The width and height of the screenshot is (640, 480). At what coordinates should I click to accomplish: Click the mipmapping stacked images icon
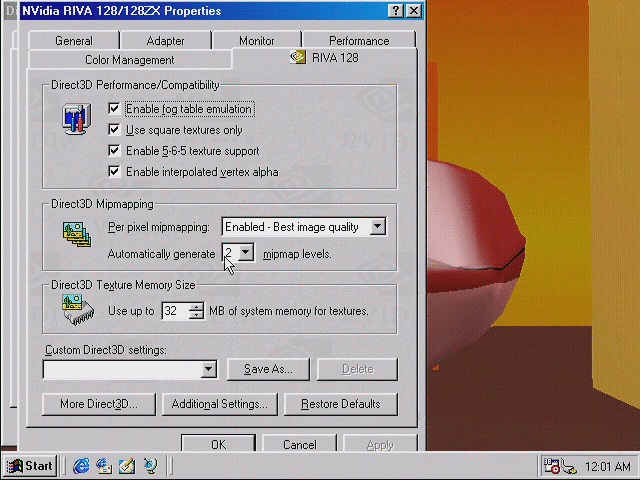[x=77, y=234]
